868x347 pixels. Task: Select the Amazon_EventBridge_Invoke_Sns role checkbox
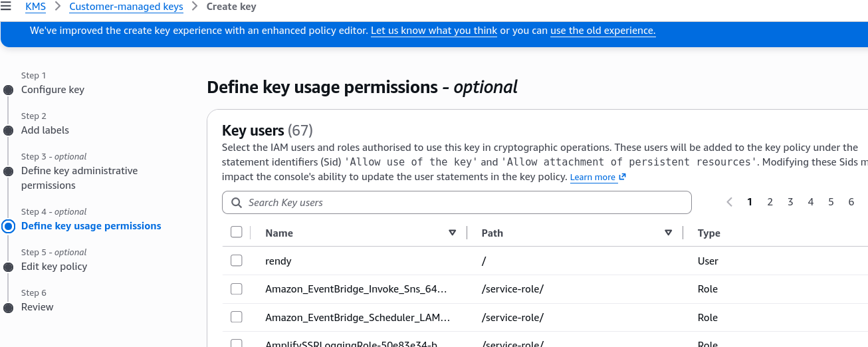(x=236, y=289)
